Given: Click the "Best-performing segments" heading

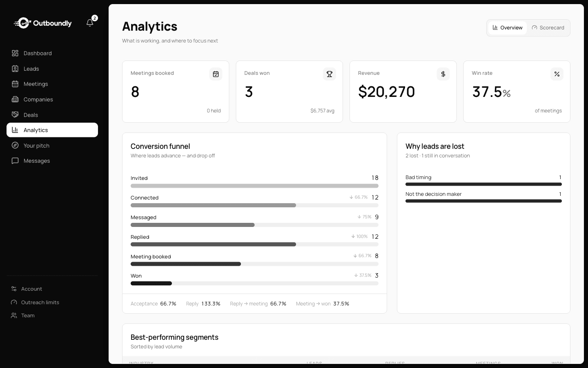Looking at the screenshot, I should (x=174, y=337).
